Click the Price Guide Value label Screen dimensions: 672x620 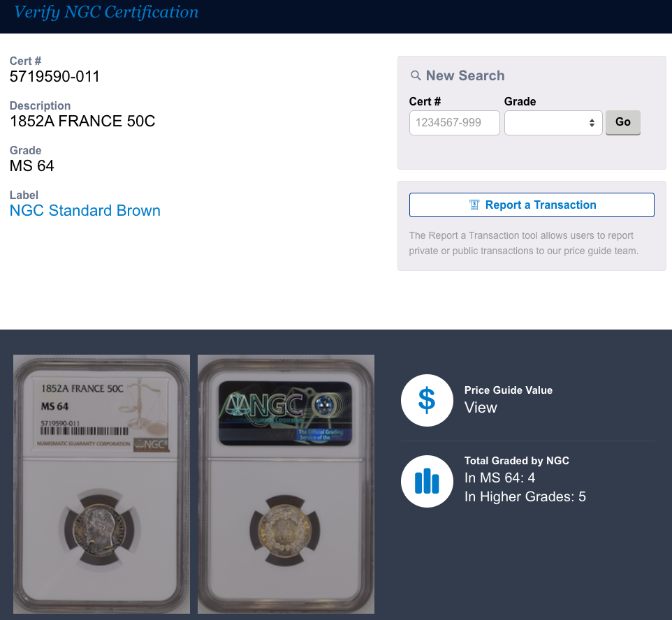coord(509,390)
